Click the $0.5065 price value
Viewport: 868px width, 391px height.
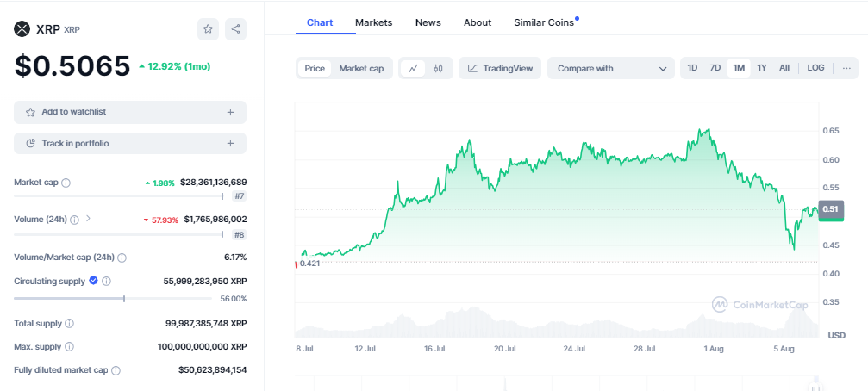pyautogui.click(x=72, y=66)
